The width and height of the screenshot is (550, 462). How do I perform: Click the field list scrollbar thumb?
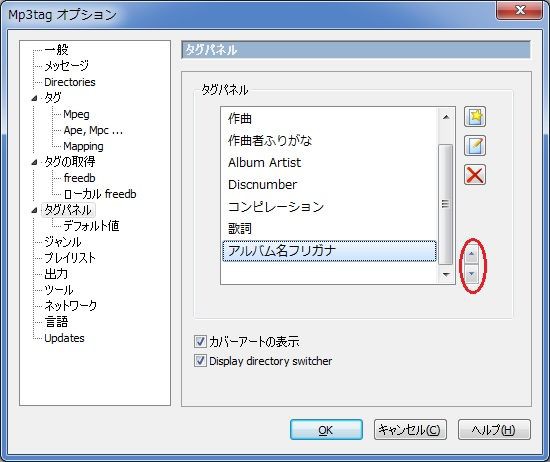(446, 204)
